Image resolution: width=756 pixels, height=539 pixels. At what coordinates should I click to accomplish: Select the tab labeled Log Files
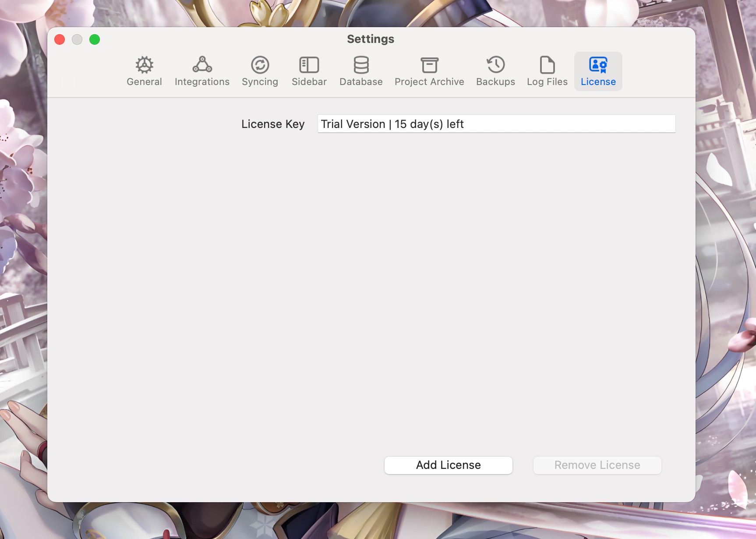pyautogui.click(x=547, y=82)
